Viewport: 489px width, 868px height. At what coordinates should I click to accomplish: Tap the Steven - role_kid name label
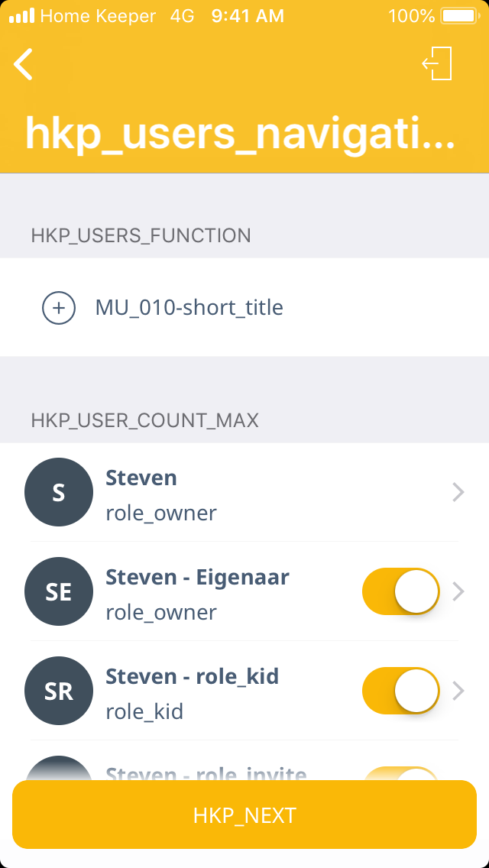coord(192,676)
